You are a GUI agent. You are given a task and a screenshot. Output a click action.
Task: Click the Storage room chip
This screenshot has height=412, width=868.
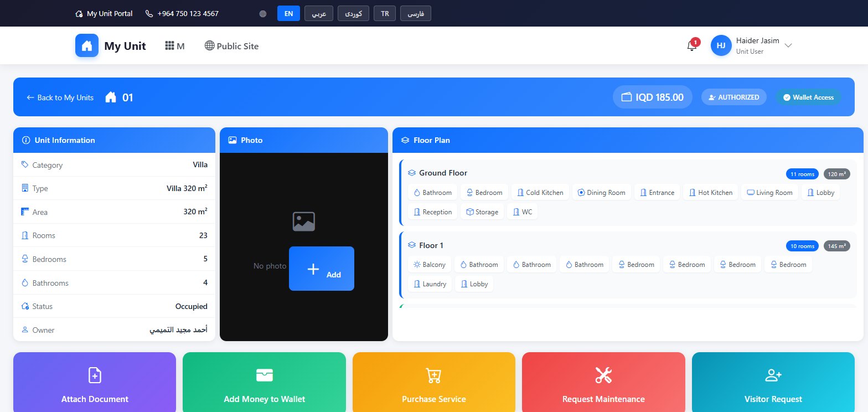coord(482,212)
